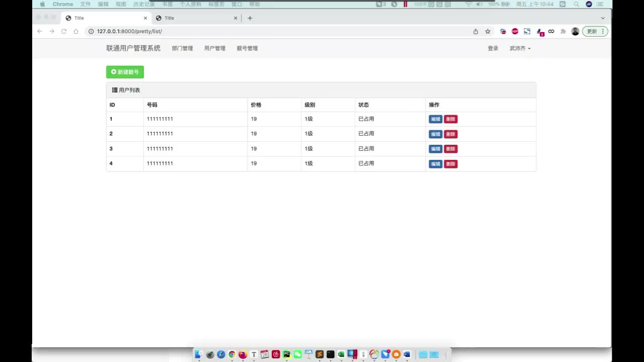
Task: Reload the current page
Action: [64, 31]
